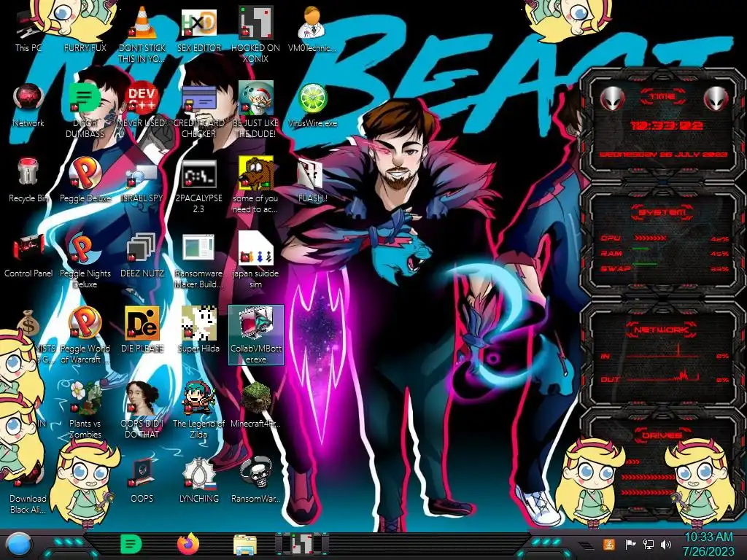747x560 pixels.
Task: Open the Network desktop icon
Action: 28,105
